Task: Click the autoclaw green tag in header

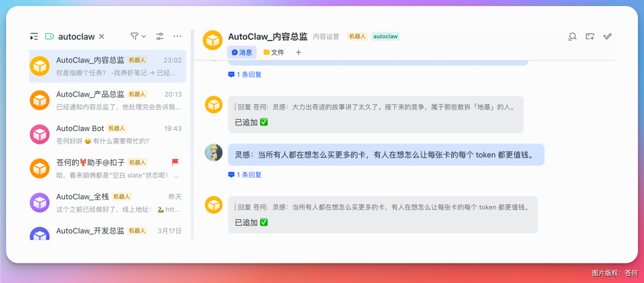Action: [x=386, y=36]
